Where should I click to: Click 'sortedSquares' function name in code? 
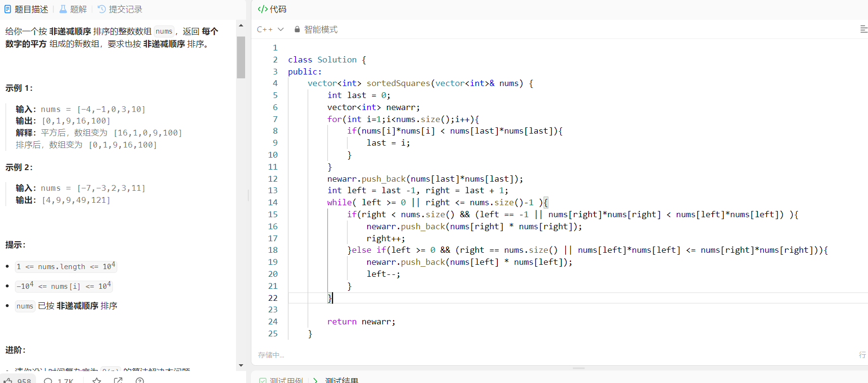click(398, 83)
